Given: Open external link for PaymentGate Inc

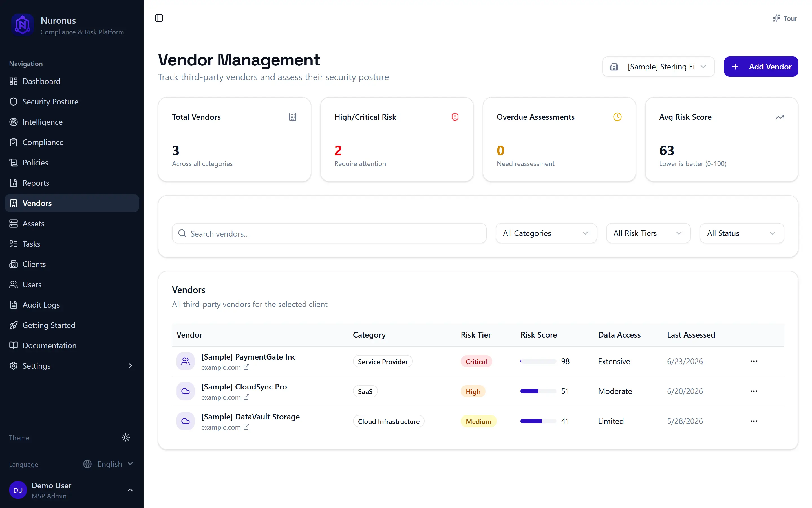Looking at the screenshot, I should [246, 367].
